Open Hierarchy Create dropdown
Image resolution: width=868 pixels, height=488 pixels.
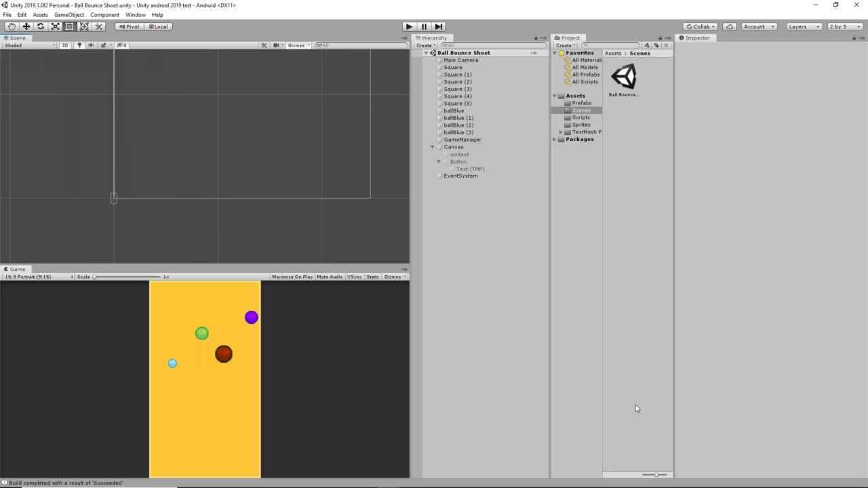(x=426, y=45)
